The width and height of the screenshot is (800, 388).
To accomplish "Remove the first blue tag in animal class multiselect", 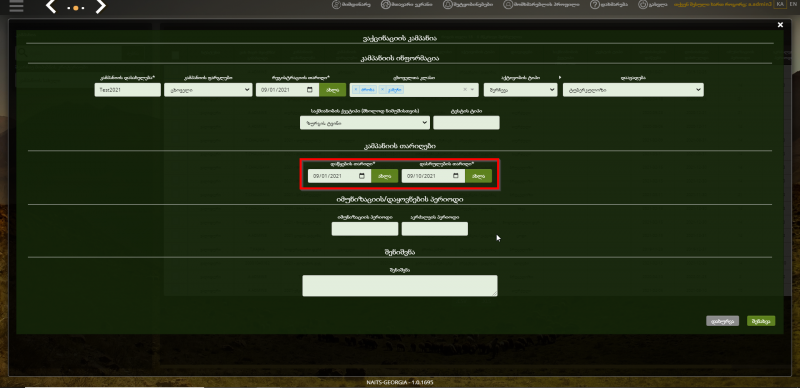I will (356, 89).
